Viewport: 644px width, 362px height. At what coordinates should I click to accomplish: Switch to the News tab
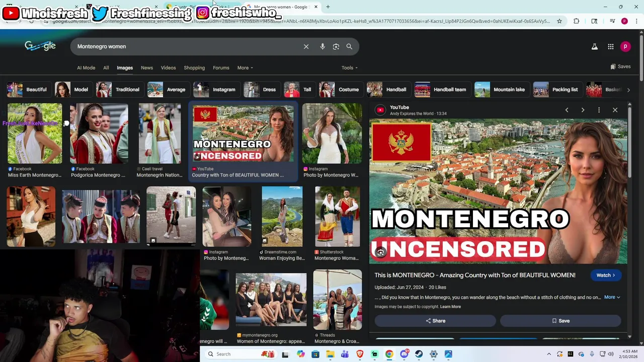tap(147, 68)
